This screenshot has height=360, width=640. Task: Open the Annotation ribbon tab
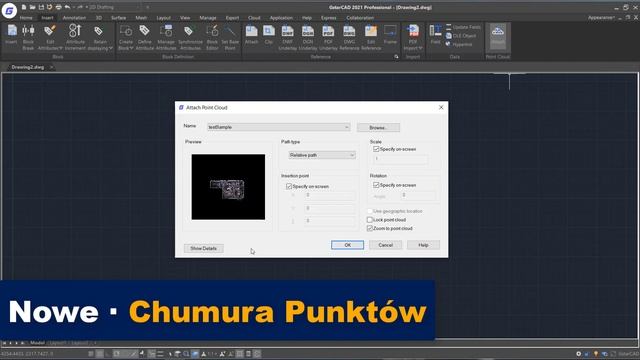tap(74, 18)
